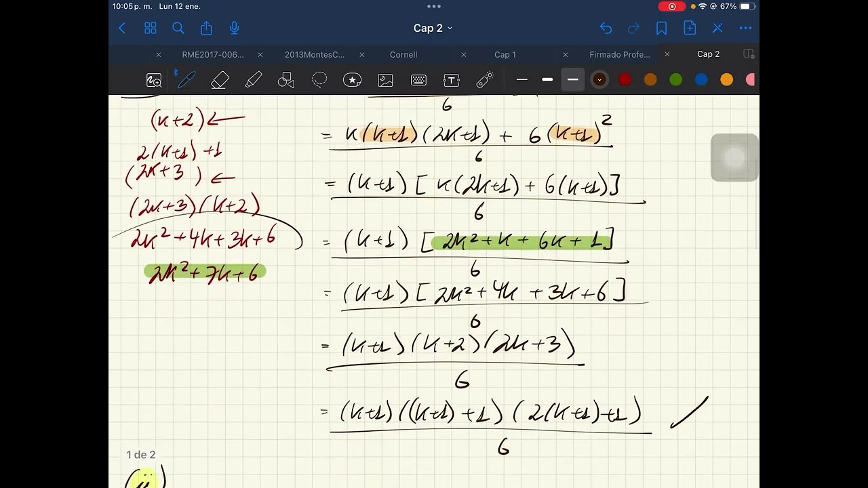Image resolution: width=868 pixels, height=488 pixels.
Task: Go back using the back chevron
Action: coord(122,28)
